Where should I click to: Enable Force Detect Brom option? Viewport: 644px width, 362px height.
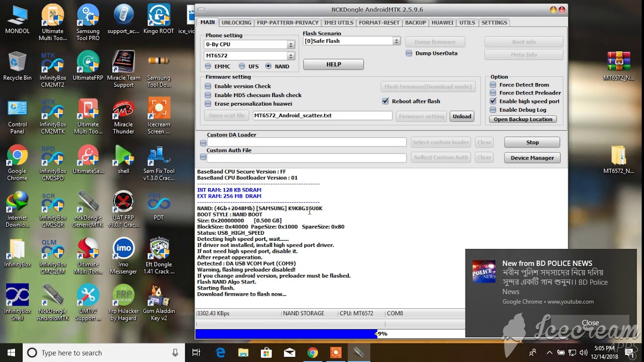pos(493,85)
